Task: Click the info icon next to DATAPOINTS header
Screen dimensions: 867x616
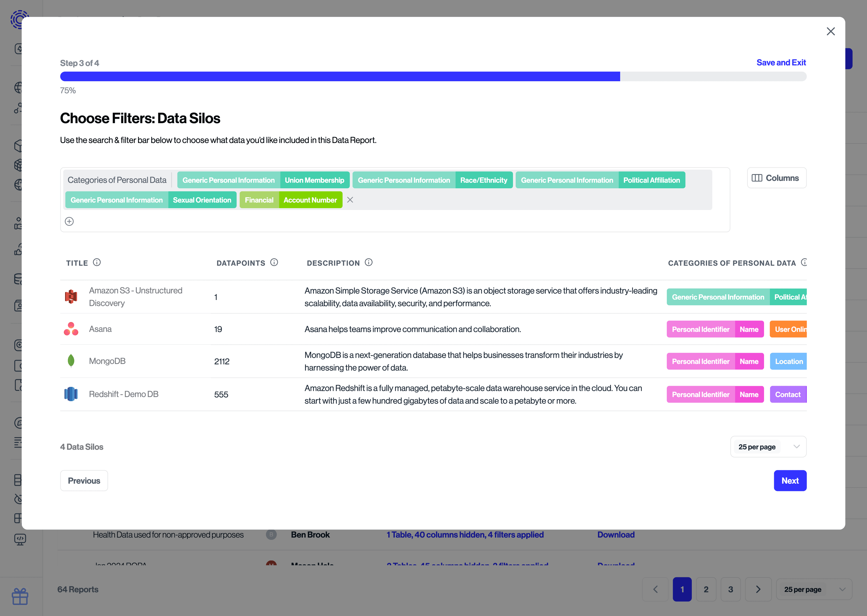Action: [x=275, y=262]
